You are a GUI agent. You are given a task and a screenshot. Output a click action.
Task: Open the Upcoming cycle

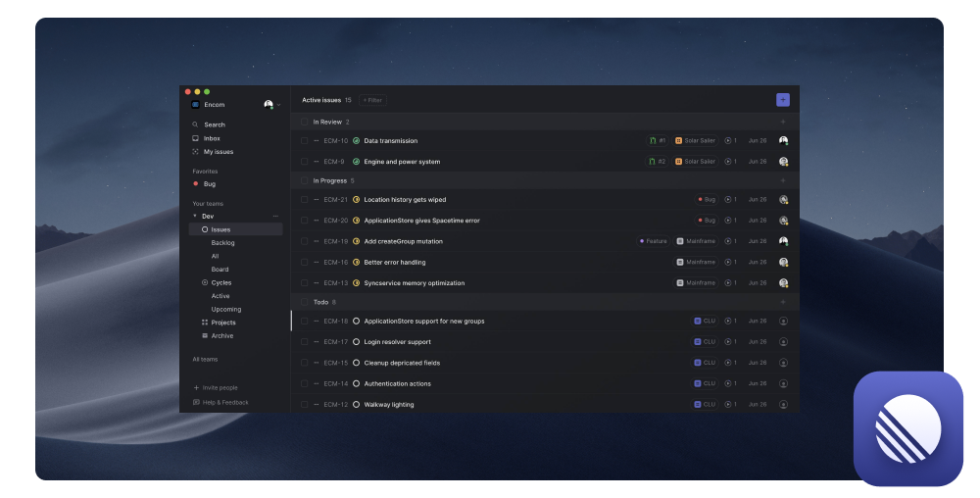coord(226,310)
